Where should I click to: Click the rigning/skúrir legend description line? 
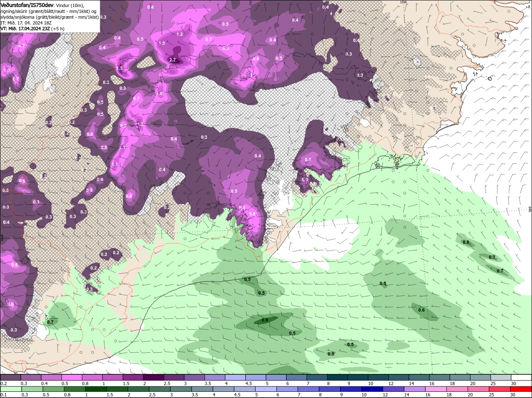[x=49, y=11]
